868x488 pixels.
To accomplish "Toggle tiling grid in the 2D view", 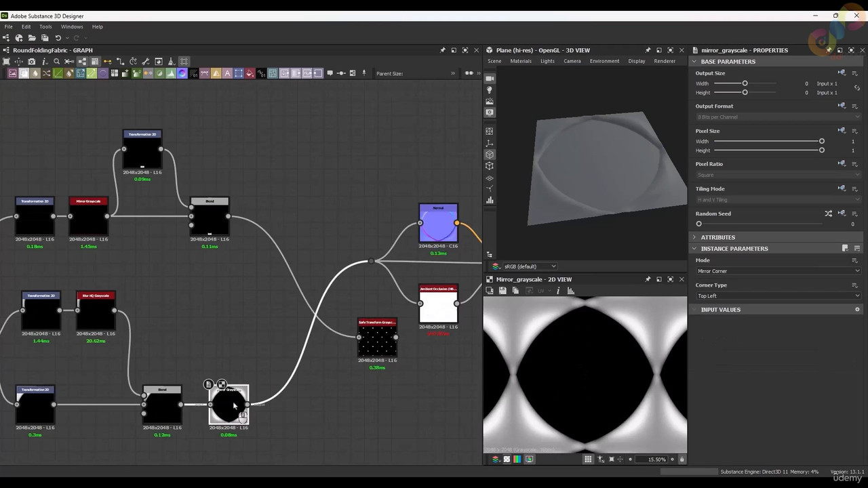I will 588,460.
